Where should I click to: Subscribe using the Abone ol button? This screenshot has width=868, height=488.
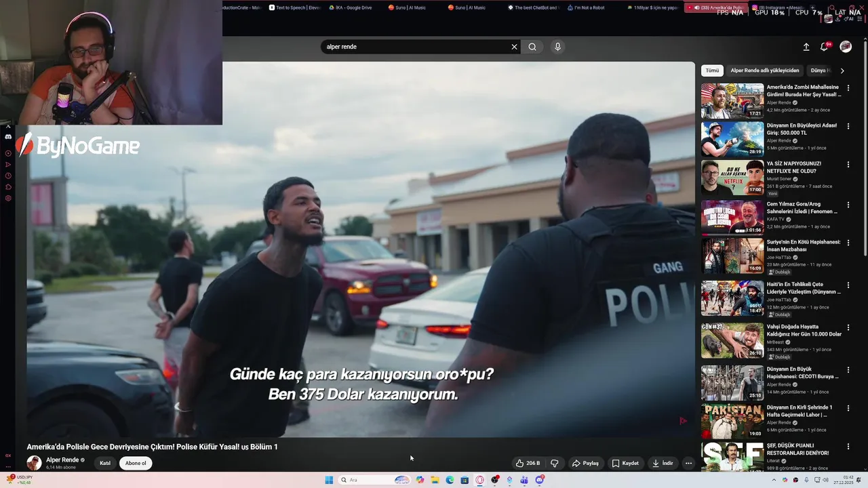click(136, 463)
